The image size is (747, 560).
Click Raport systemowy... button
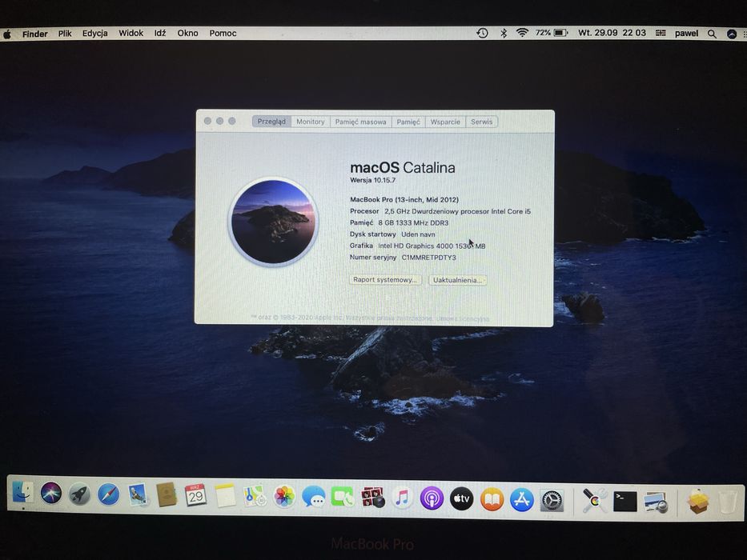point(385,279)
